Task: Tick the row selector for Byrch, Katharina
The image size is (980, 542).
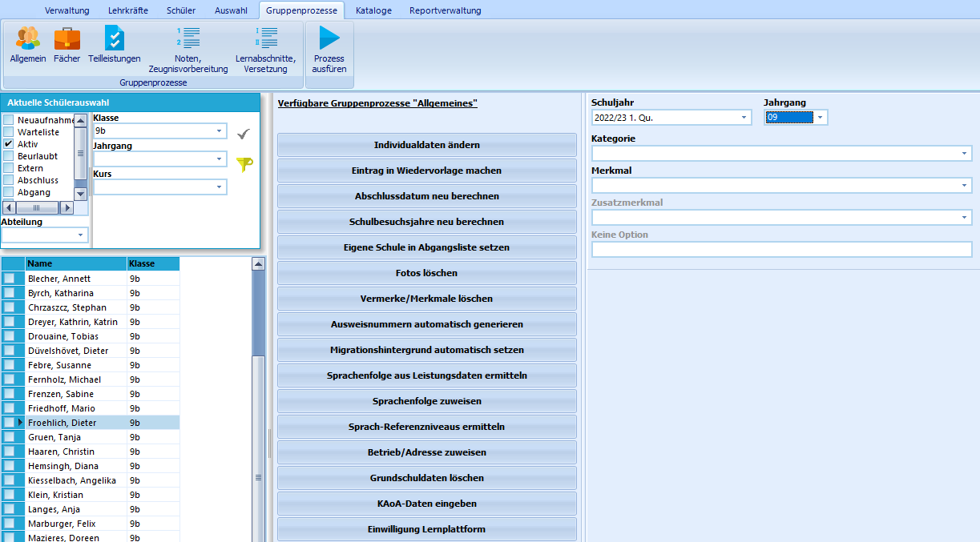Action: 9,293
